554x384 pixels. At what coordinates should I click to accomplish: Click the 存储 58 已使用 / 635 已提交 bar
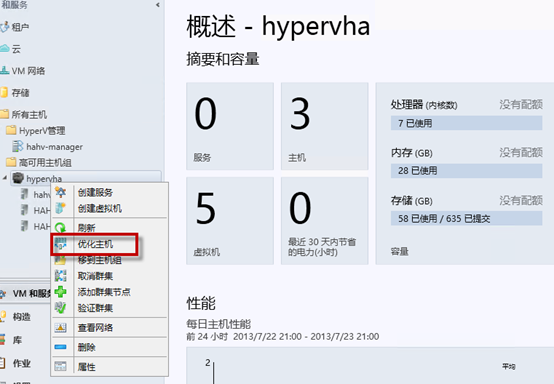click(x=466, y=218)
